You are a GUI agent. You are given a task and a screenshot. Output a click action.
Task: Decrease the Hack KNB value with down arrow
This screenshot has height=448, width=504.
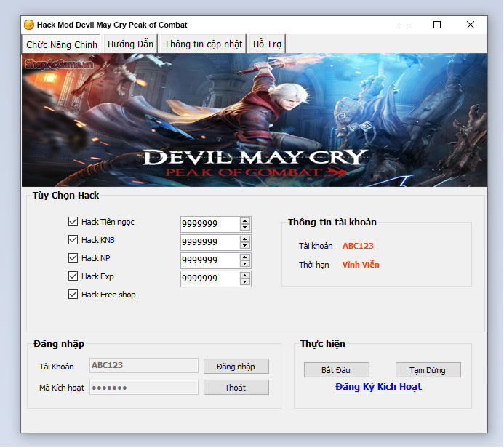coord(245,246)
